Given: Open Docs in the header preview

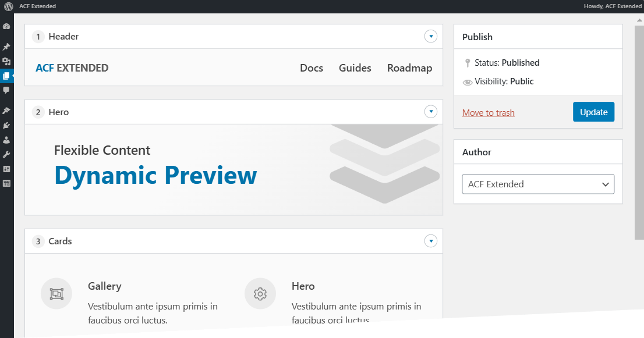Looking at the screenshot, I should point(312,68).
